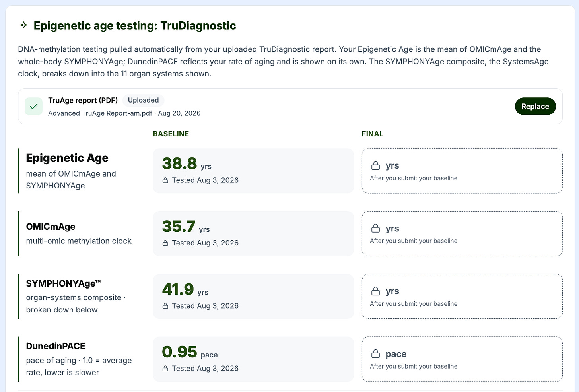
Task: Click the lock icon beside Epigenetic Age baseline date
Action: 165,180
